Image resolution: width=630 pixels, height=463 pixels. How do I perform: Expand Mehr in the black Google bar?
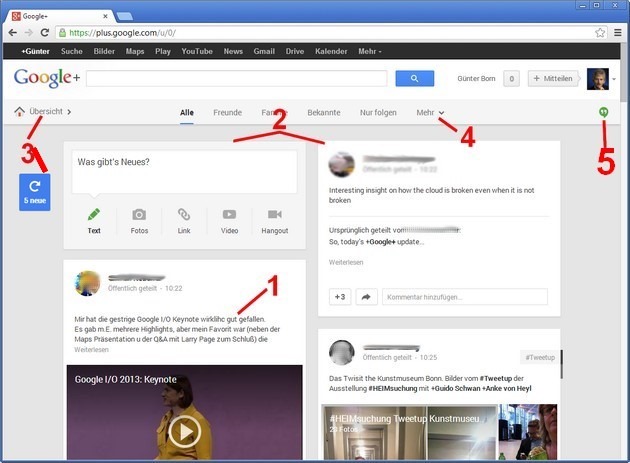[368, 51]
